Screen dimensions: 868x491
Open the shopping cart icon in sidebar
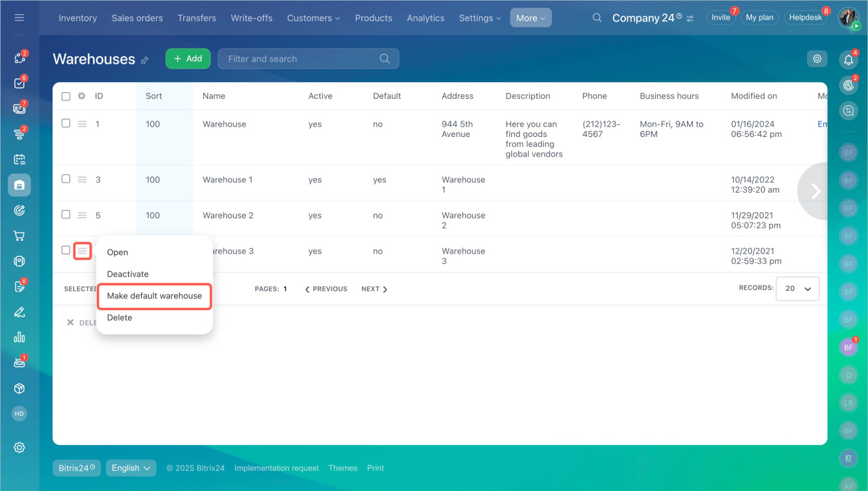[x=19, y=236]
